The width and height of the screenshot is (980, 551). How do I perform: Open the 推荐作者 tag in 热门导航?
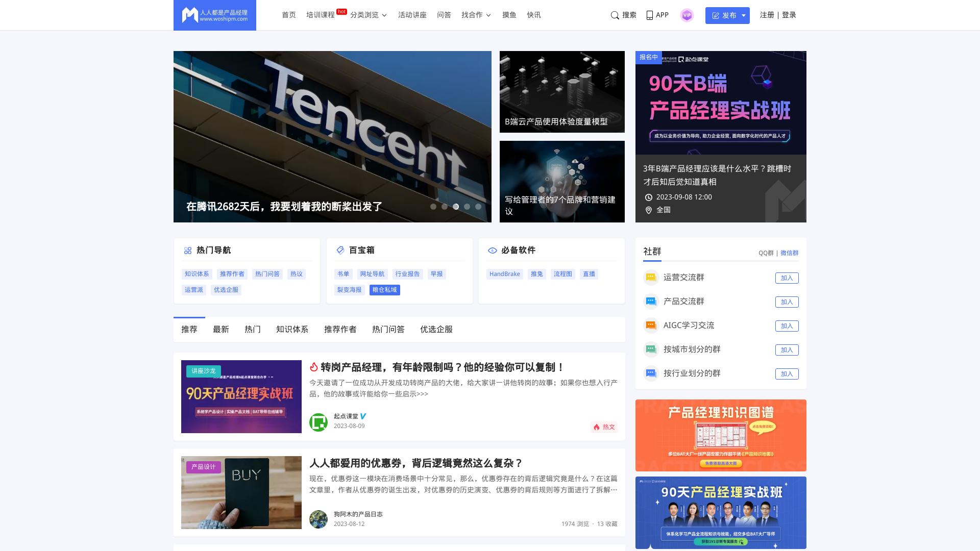tap(232, 274)
